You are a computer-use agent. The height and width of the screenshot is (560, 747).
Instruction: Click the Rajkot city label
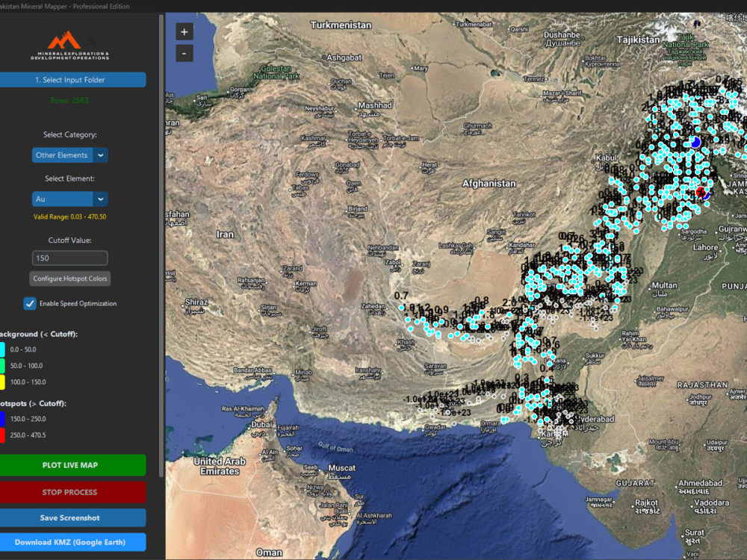646,503
